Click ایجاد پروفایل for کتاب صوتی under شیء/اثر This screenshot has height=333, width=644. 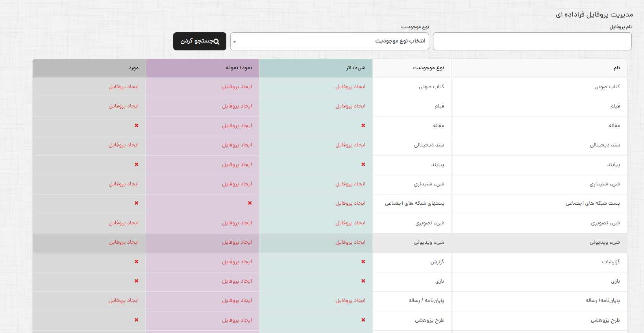(350, 87)
